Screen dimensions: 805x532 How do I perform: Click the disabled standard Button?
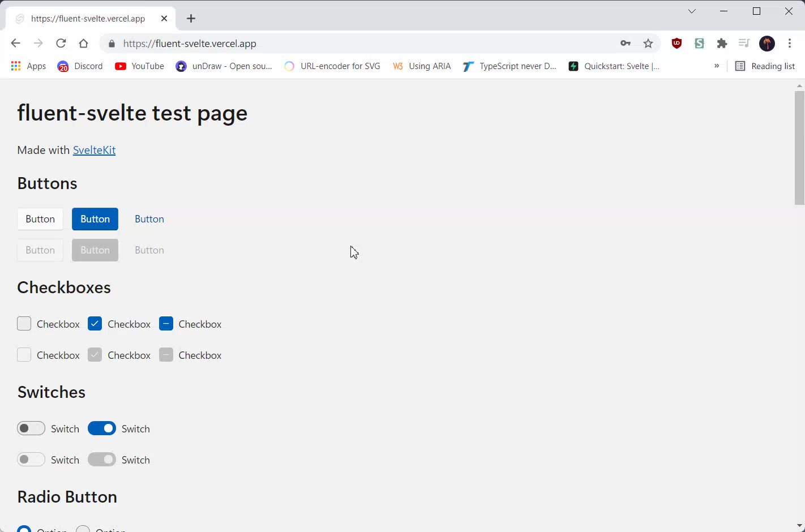[40, 250]
